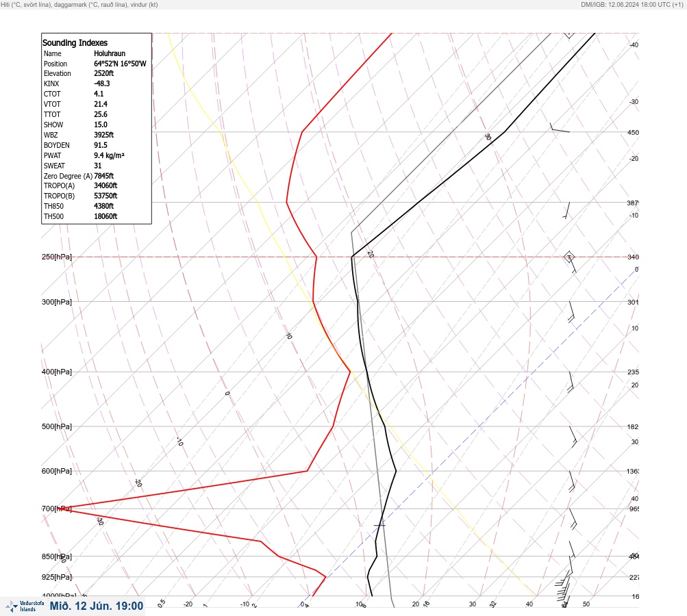Select TTOT value 25.6
Image resolution: width=687 pixels, height=616 pixels.
[100, 114]
